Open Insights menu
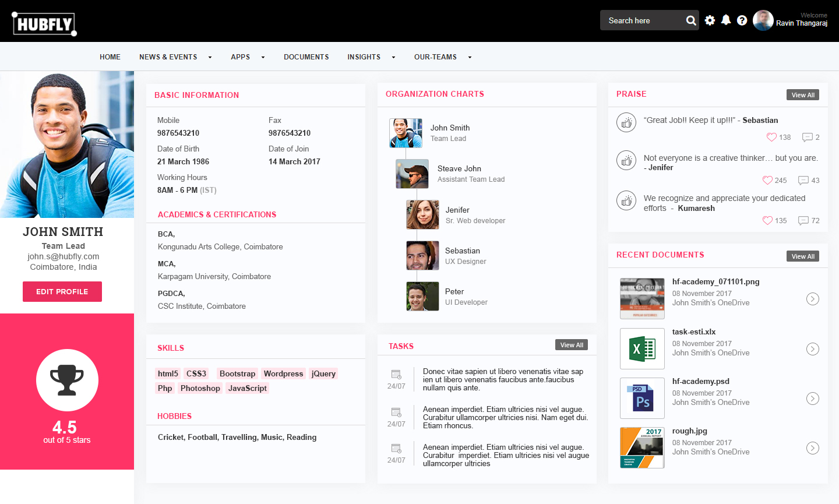The image size is (839, 504). click(364, 57)
